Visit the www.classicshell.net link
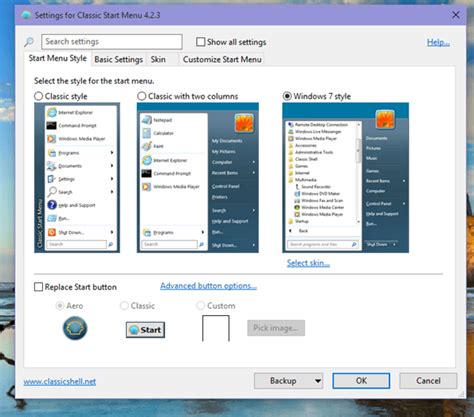This screenshot has height=417, width=474. [x=60, y=381]
